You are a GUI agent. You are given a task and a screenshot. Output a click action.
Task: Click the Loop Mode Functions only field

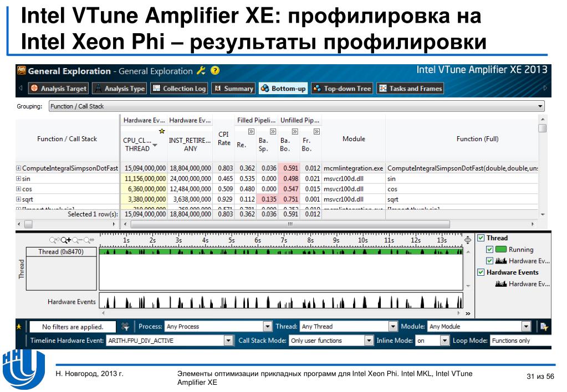[x=520, y=341]
